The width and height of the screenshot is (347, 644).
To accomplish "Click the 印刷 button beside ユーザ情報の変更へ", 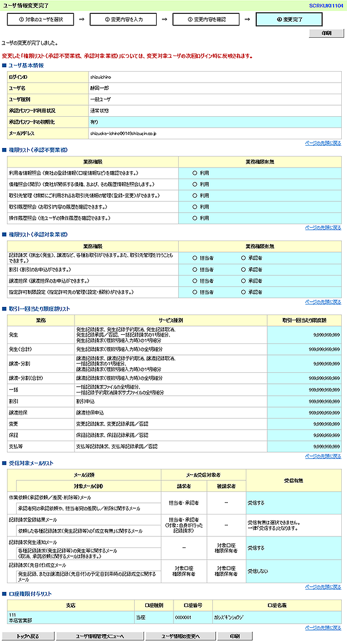I will pos(235,636).
